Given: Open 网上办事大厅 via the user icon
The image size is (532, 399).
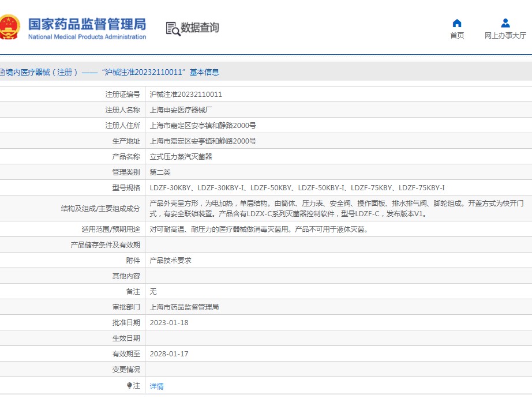Looking at the screenshot, I should point(505,23).
